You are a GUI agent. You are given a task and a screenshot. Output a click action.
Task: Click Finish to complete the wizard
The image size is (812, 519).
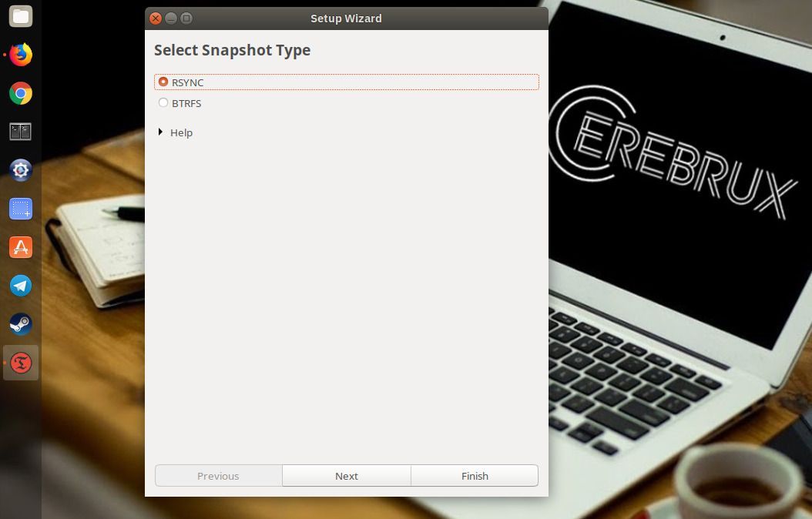point(475,476)
